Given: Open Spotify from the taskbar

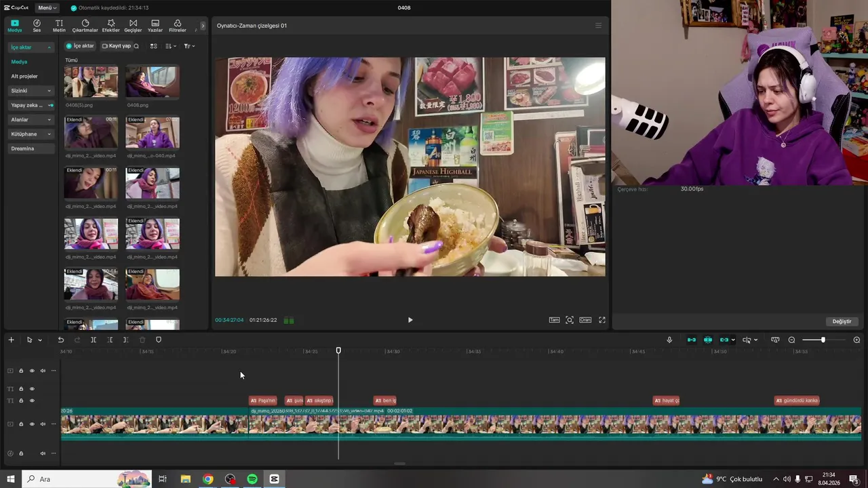Looking at the screenshot, I should click(x=252, y=479).
